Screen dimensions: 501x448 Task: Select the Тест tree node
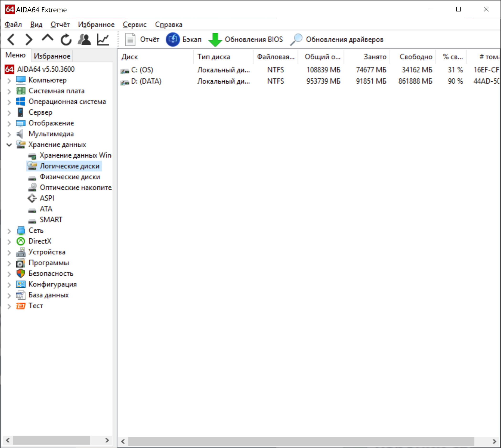36,306
